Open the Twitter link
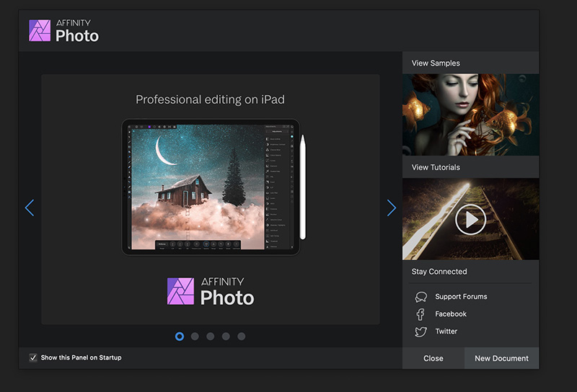The image size is (577, 392). click(x=446, y=331)
